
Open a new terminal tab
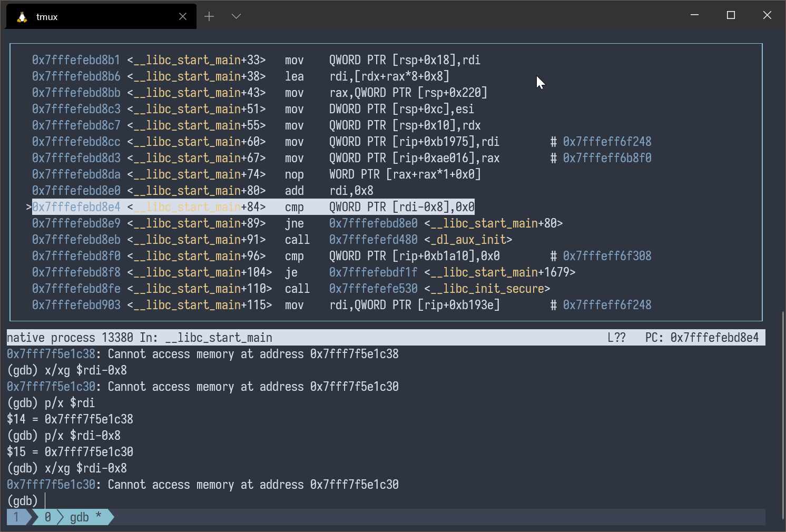209,16
